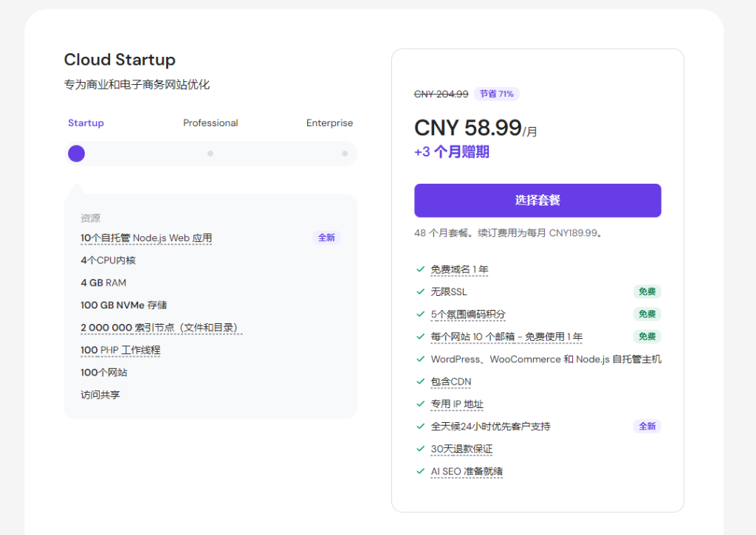This screenshot has width=756, height=535.
Task: Click the Professional slider dot
Action: coord(210,153)
